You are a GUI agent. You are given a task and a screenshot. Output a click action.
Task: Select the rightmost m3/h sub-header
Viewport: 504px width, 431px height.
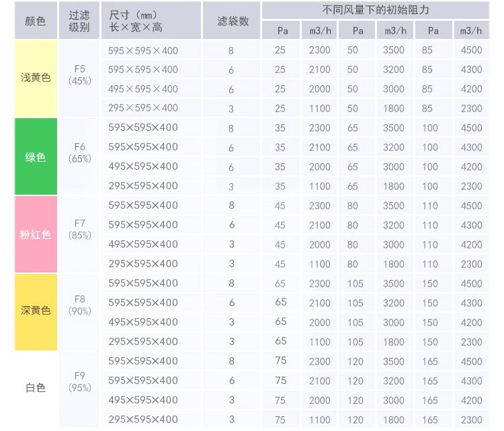pos(472,30)
